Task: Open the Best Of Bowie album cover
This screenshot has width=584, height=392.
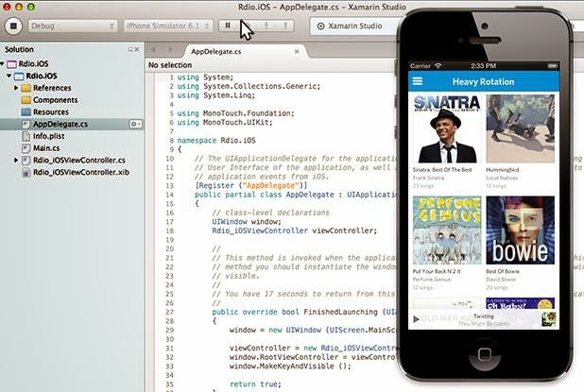Action: (x=520, y=230)
